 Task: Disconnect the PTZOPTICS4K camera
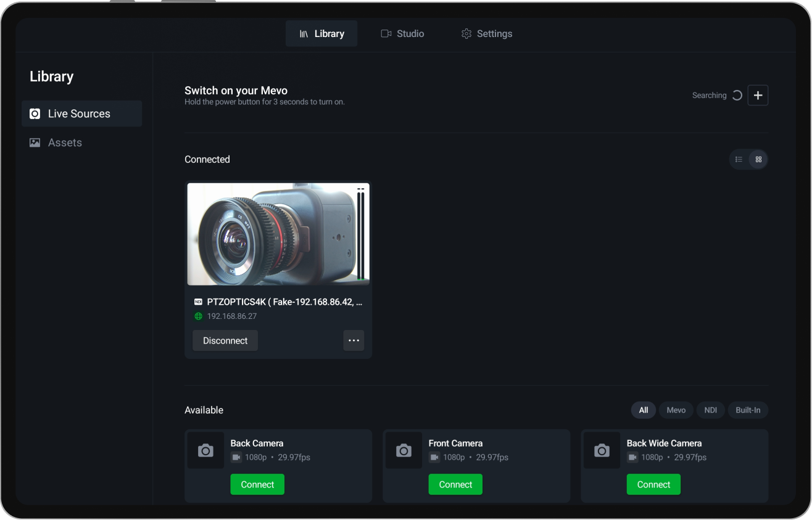click(x=225, y=340)
